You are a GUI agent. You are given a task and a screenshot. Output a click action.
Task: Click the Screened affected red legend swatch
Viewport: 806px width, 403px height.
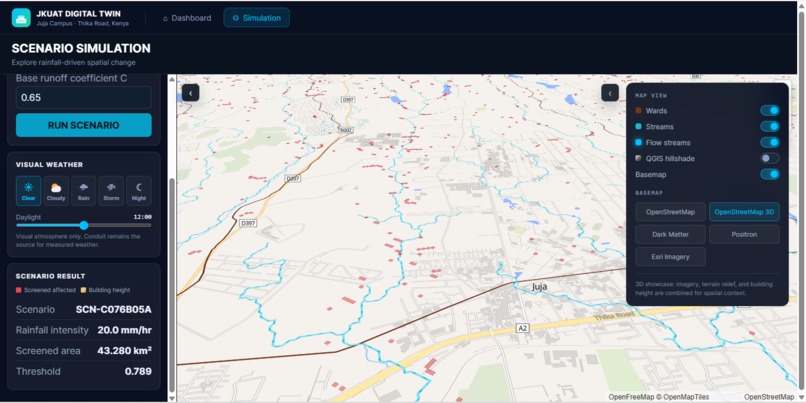pos(19,290)
